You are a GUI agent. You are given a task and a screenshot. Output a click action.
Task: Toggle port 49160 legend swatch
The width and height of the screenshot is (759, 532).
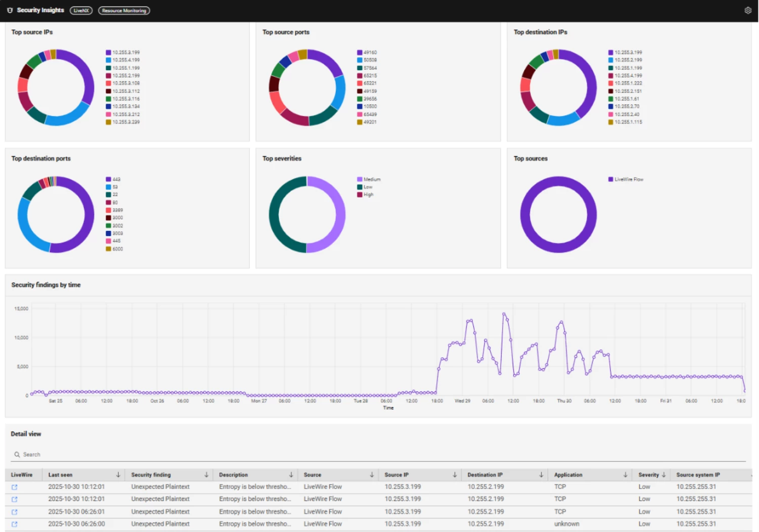pyautogui.click(x=360, y=53)
